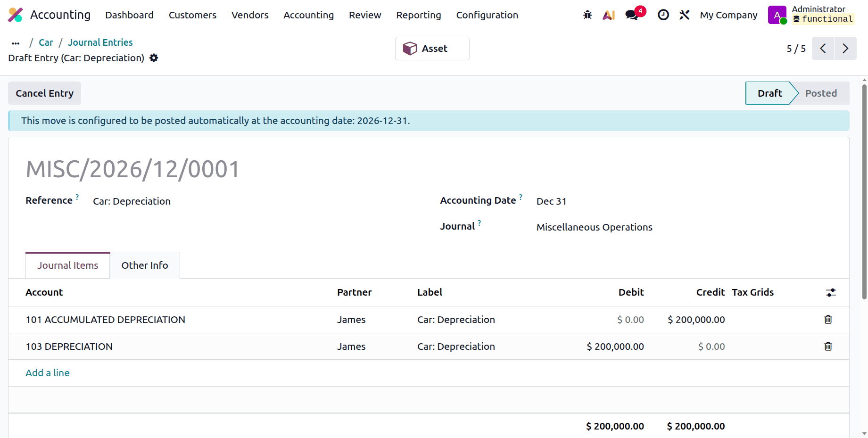This screenshot has width=868, height=438.
Task: Open the Asset smart button
Action: [x=432, y=49]
